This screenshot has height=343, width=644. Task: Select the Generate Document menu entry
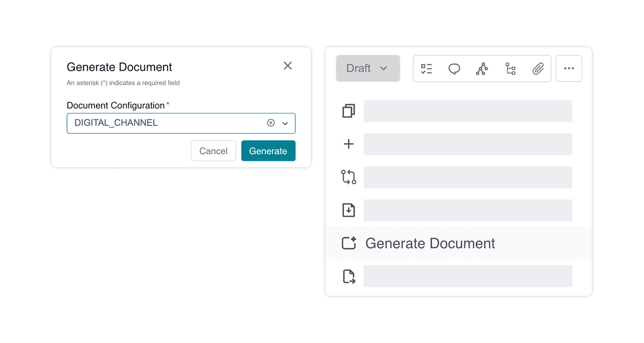click(459, 243)
